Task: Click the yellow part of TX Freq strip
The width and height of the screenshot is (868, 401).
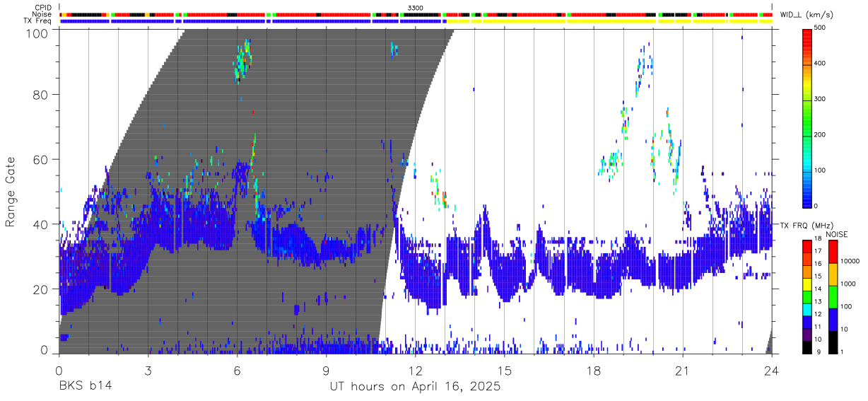Action: click(x=609, y=21)
